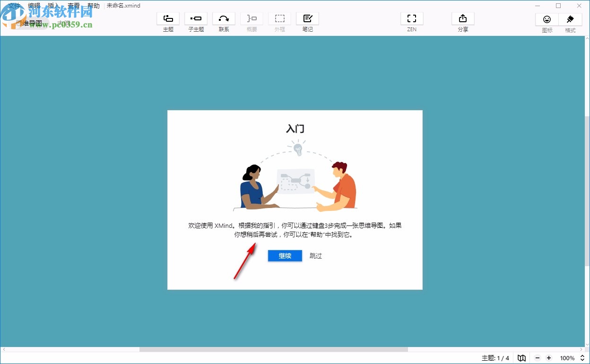
Task: Open the 笔记 (Notes) tool
Action: (x=307, y=21)
